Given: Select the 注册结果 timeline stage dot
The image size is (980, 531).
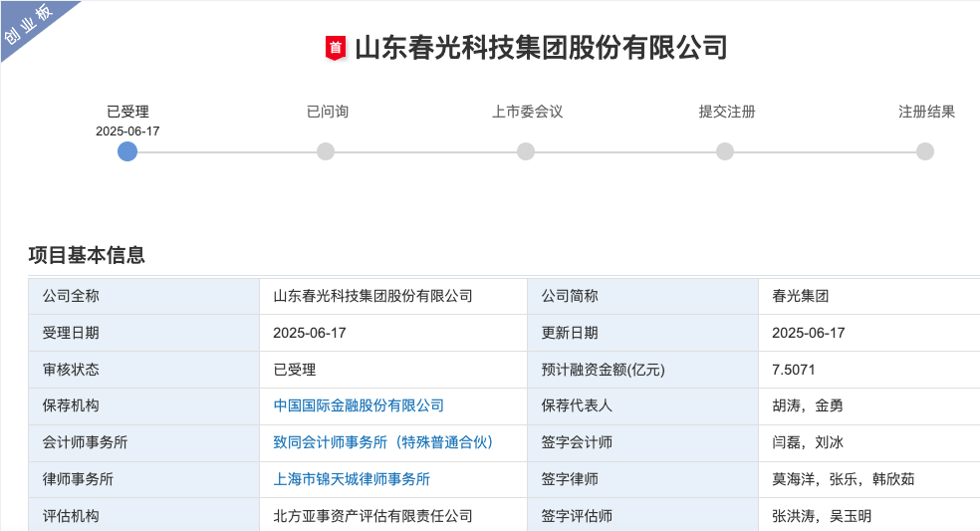Looking at the screenshot, I should click(925, 151).
